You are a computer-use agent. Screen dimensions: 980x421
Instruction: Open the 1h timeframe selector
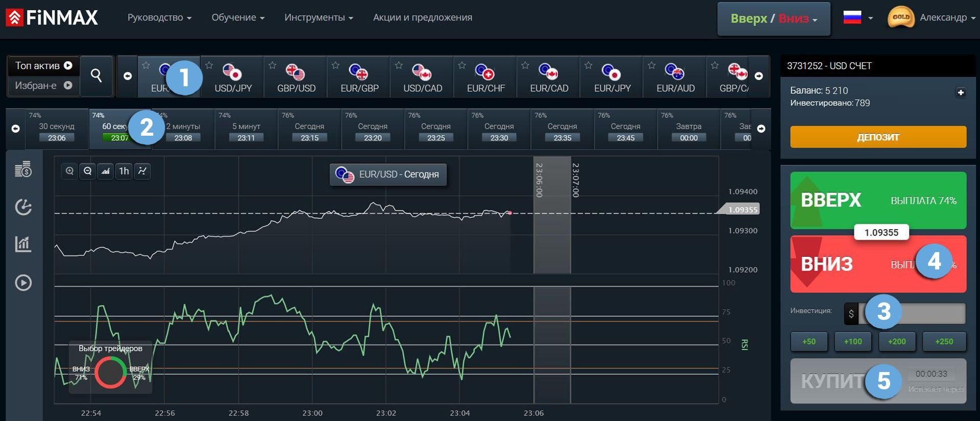(124, 171)
